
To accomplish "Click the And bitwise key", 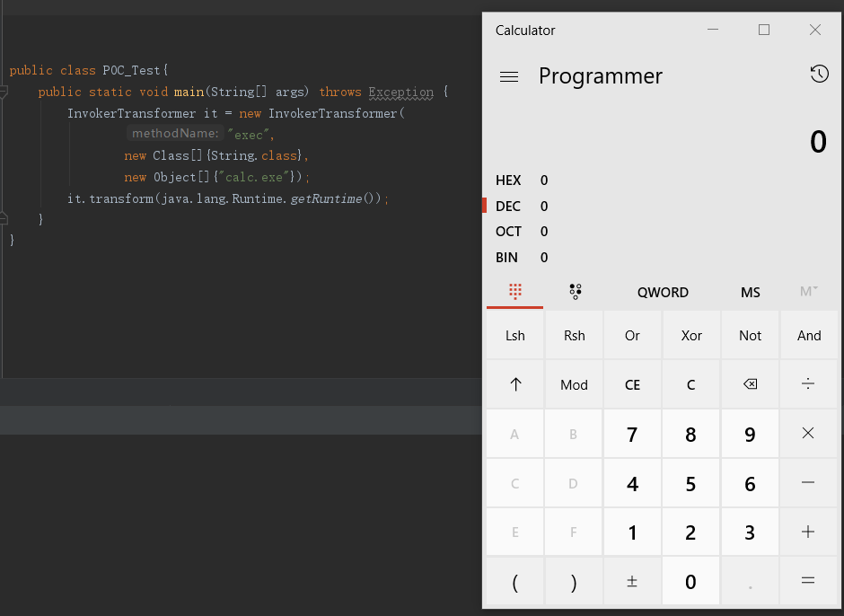I will pos(809,335).
